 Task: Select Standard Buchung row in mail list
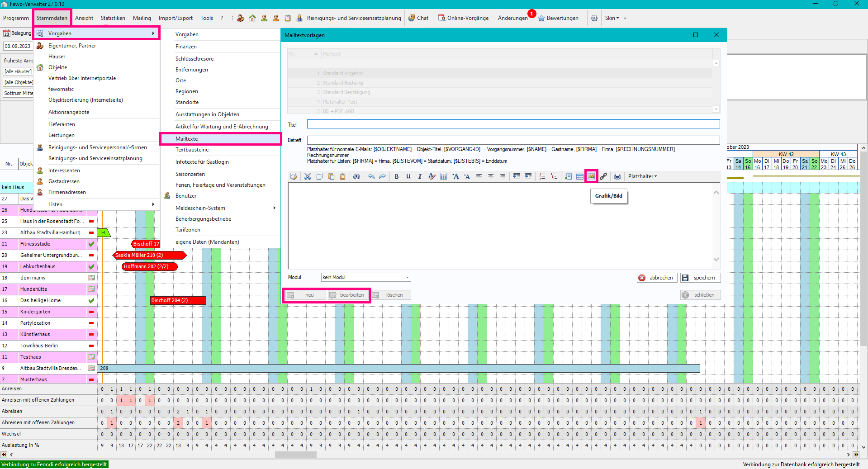500,83
